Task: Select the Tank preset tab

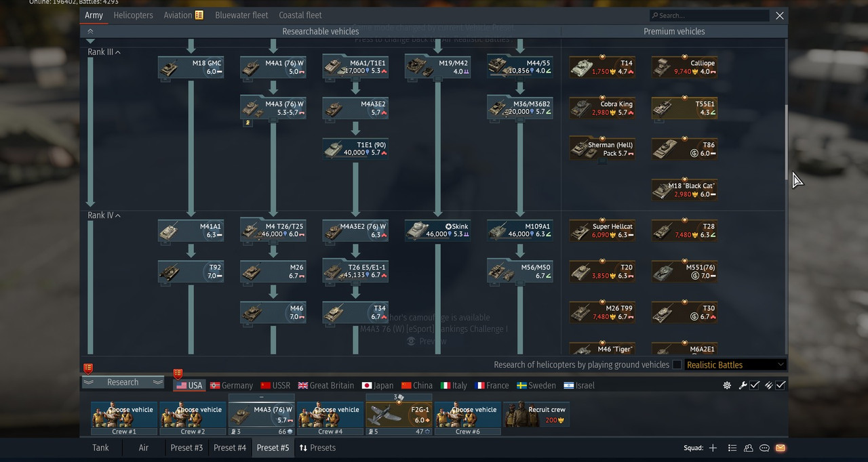Action: [x=100, y=448]
